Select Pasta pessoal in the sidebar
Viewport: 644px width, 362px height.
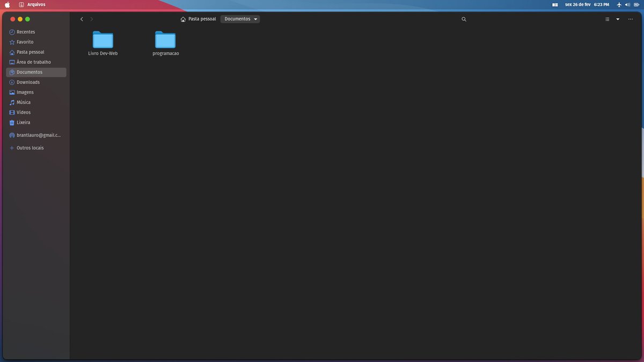[x=36, y=52]
